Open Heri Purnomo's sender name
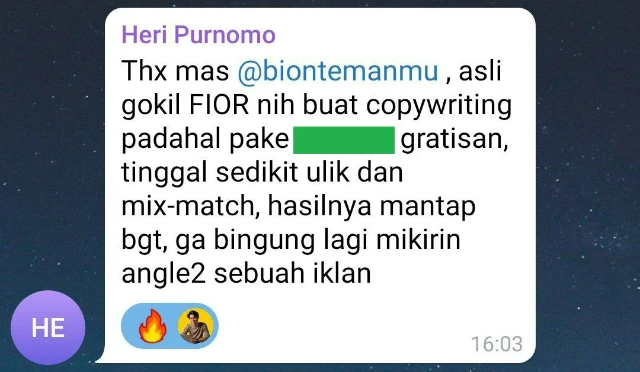This screenshot has width=640, height=372. [x=198, y=34]
